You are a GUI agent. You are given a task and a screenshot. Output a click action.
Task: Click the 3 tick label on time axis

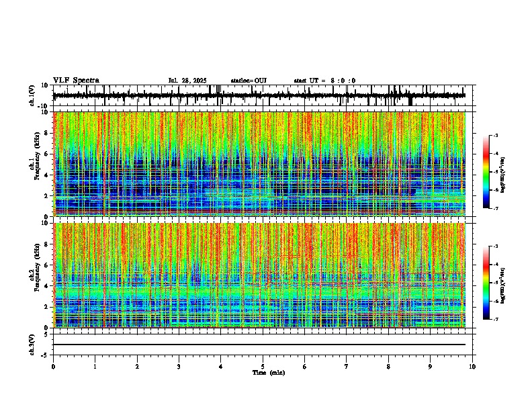click(179, 367)
